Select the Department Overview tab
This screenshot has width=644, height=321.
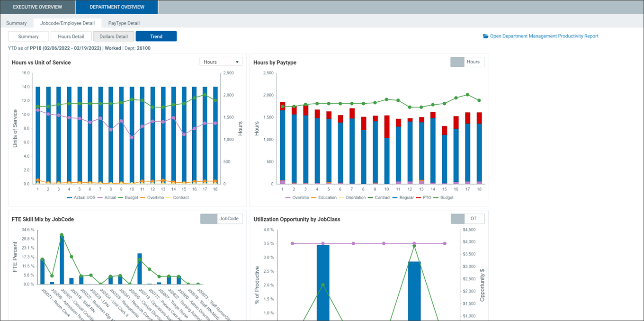coord(116,7)
